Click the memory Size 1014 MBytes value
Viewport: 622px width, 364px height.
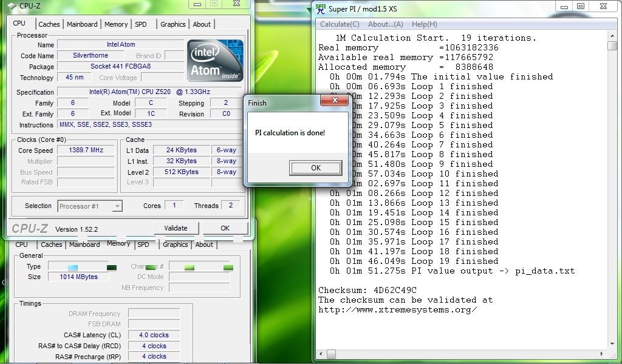point(78,277)
